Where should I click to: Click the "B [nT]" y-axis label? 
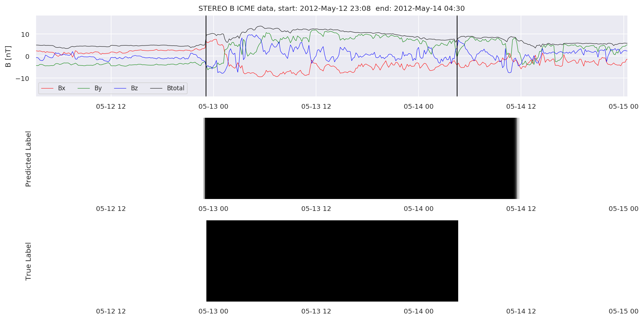(8, 56)
